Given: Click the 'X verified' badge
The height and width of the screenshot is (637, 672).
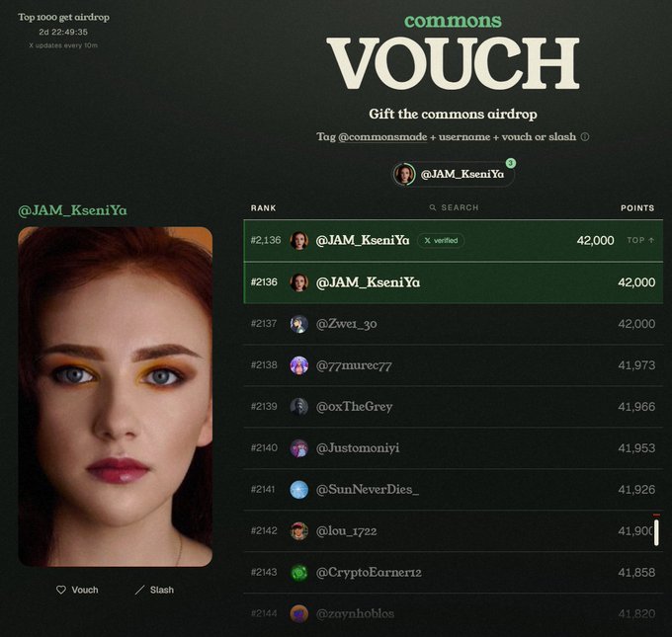Looking at the screenshot, I should [x=441, y=240].
